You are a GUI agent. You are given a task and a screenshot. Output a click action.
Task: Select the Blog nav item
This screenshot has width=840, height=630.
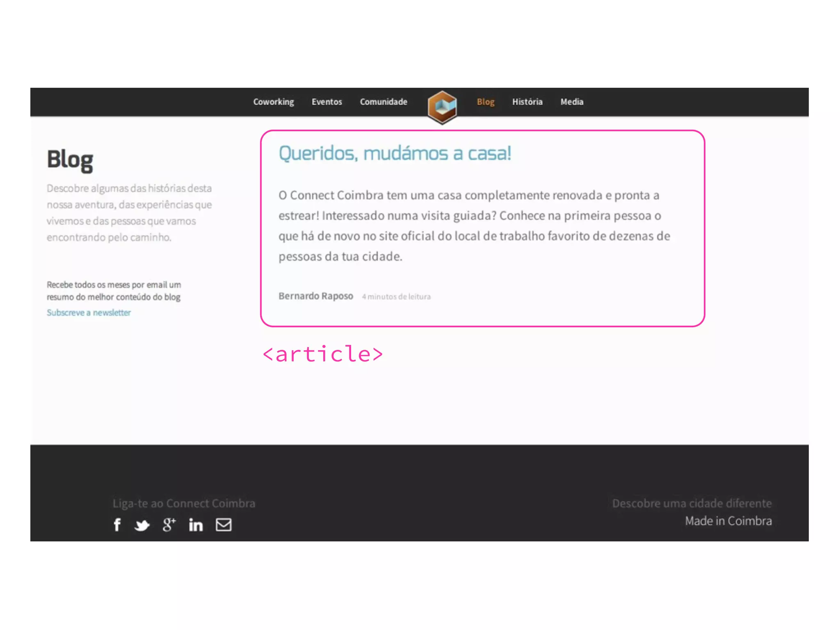point(485,102)
